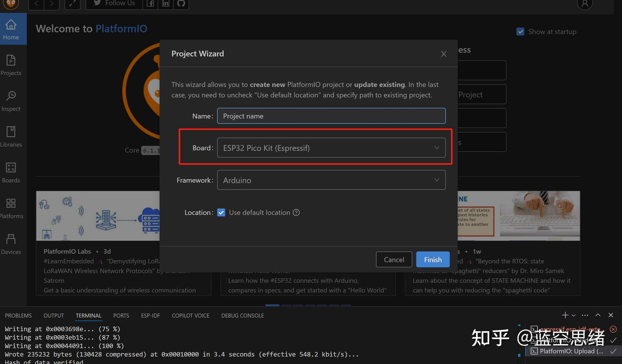Image resolution: width=622 pixels, height=364 pixels.
Task: Open the Home view in the sidebar
Action: [11, 29]
